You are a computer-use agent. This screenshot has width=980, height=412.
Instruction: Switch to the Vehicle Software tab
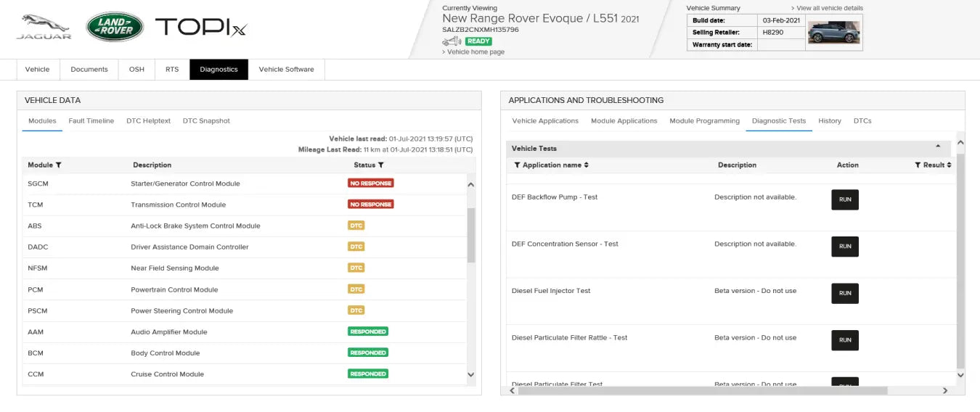coord(286,70)
